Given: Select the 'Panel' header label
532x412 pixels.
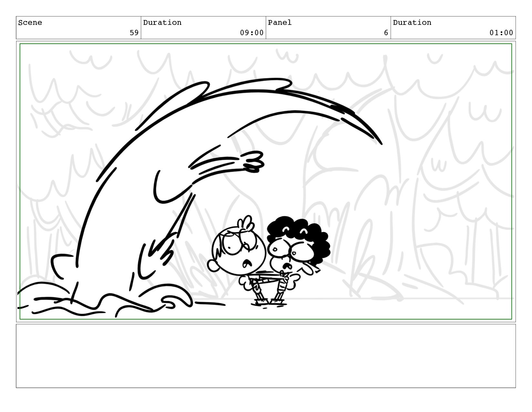Looking at the screenshot, I should (280, 23).
